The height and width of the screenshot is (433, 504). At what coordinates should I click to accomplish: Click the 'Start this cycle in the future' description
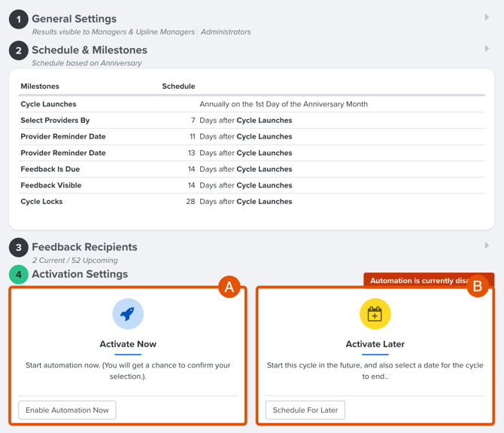(x=375, y=370)
